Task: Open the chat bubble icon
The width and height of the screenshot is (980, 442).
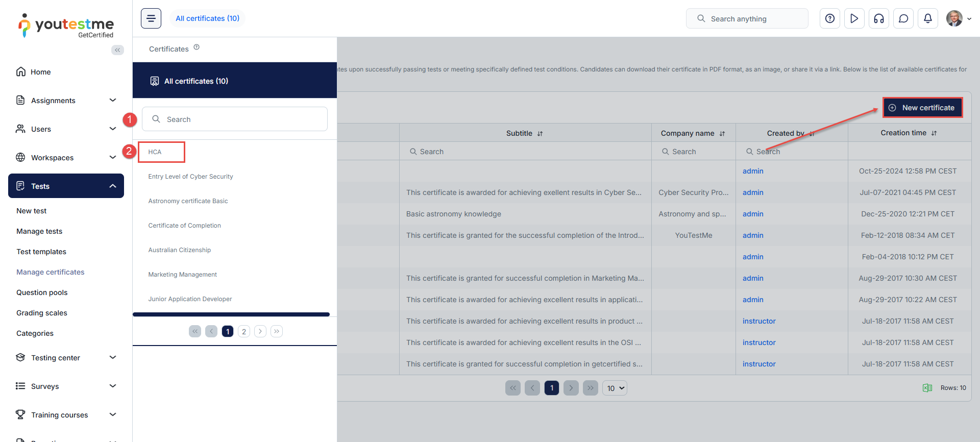Action: tap(903, 19)
